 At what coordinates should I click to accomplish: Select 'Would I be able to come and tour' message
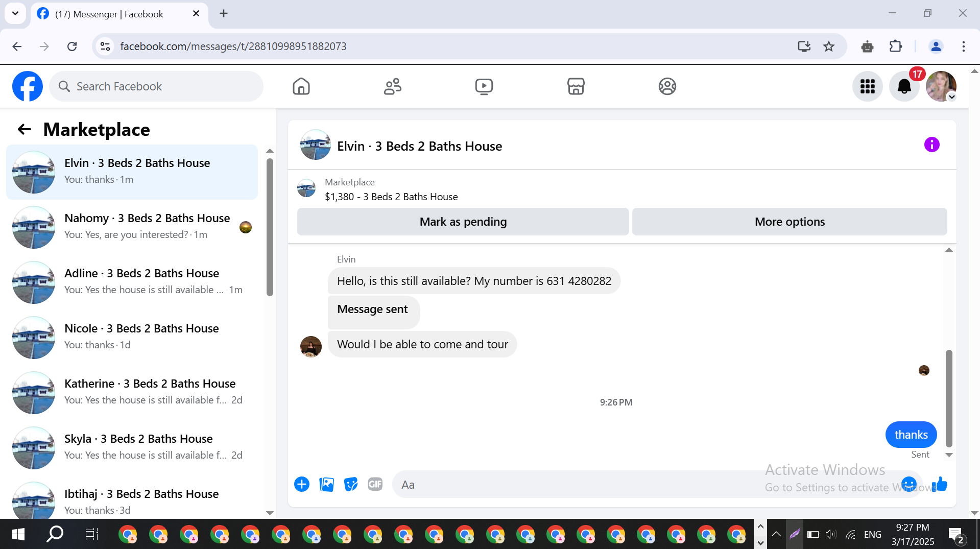pyautogui.click(x=422, y=344)
